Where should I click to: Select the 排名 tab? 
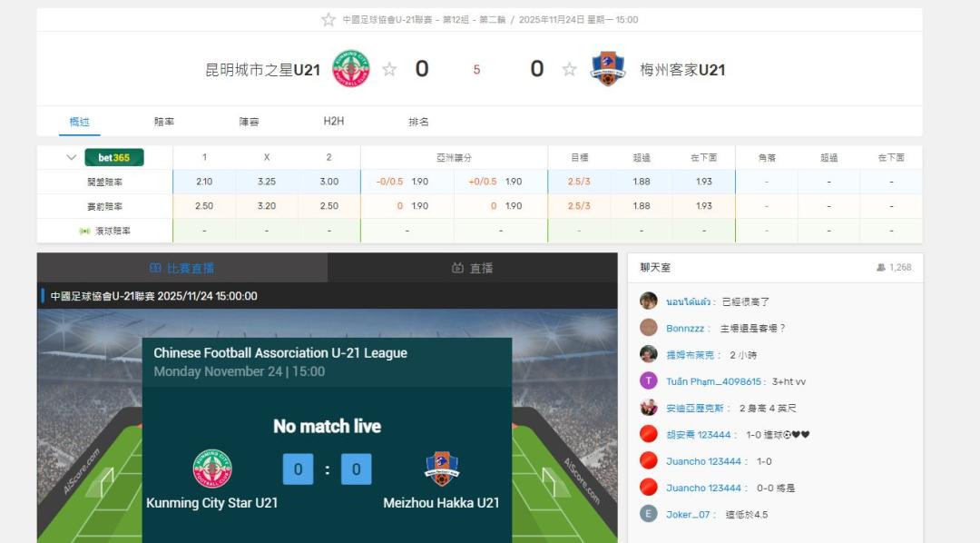pyautogui.click(x=418, y=122)
